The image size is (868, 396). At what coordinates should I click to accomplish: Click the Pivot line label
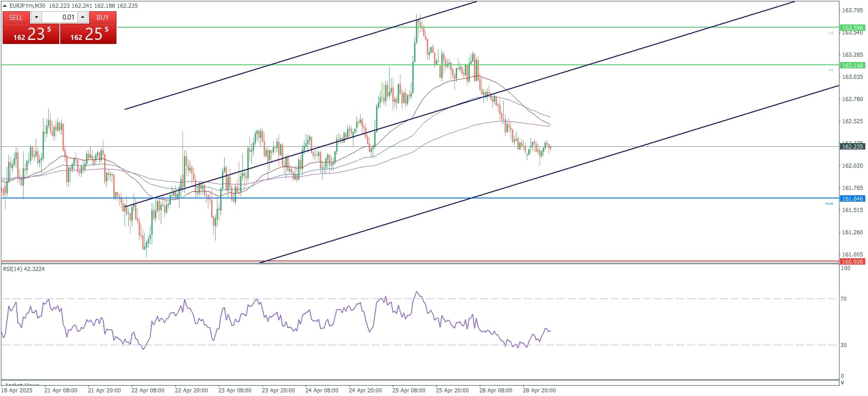pyautogui.click(x=829, y=203)
